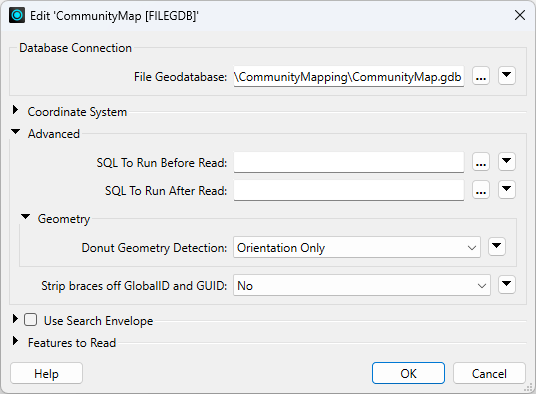This screenshot has width=536, height=394.
Task: Open Donut Geometry Detection combo box
Action: click(357, 247)
